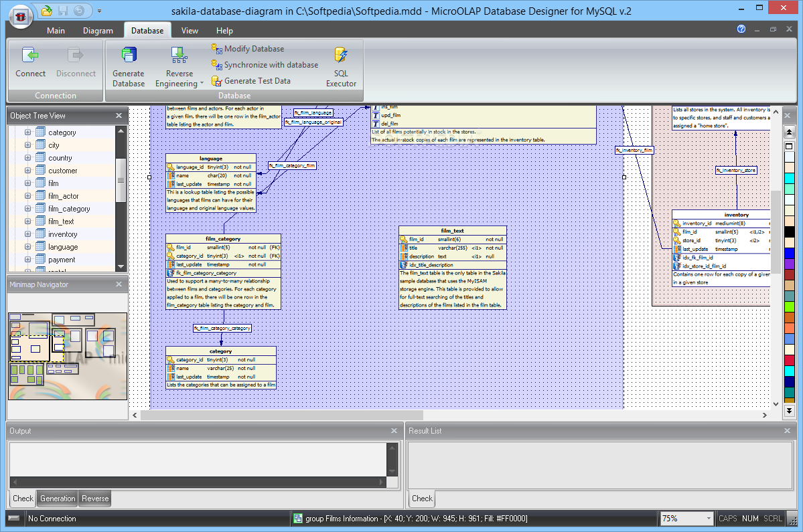Select the Database ribbon tab
Screen dimensions: 803x532
[147, 31]
